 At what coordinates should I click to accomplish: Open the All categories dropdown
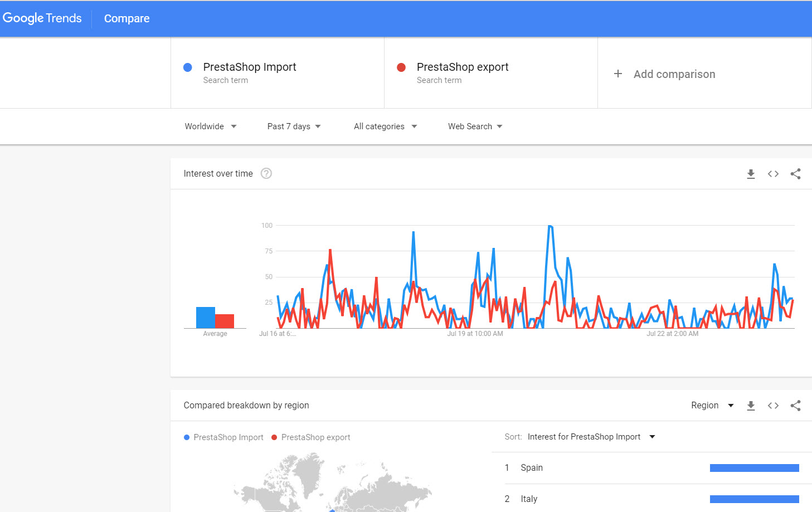click(385, 126)
